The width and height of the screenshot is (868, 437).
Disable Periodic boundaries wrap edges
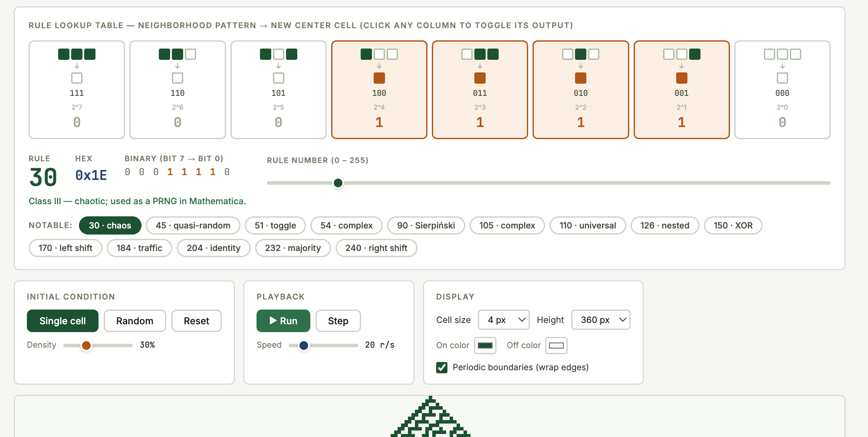coord(442,367)
